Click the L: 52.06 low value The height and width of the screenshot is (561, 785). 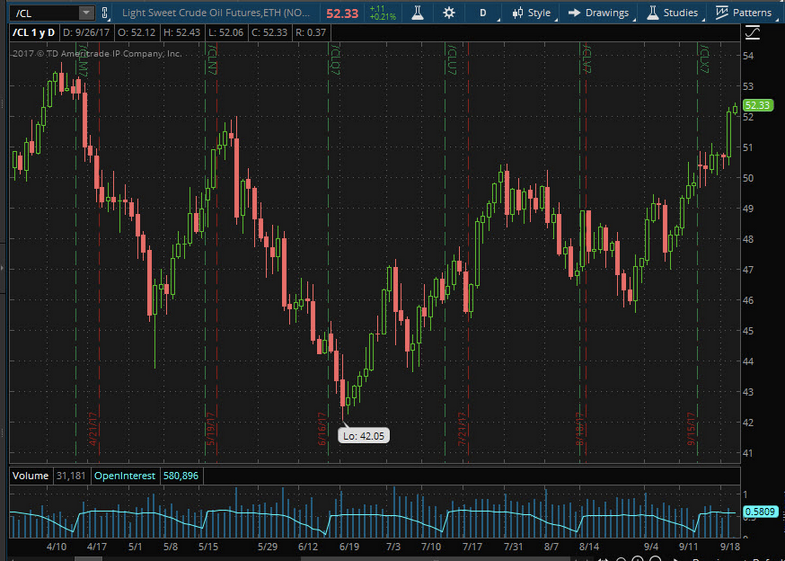(226, 33)
